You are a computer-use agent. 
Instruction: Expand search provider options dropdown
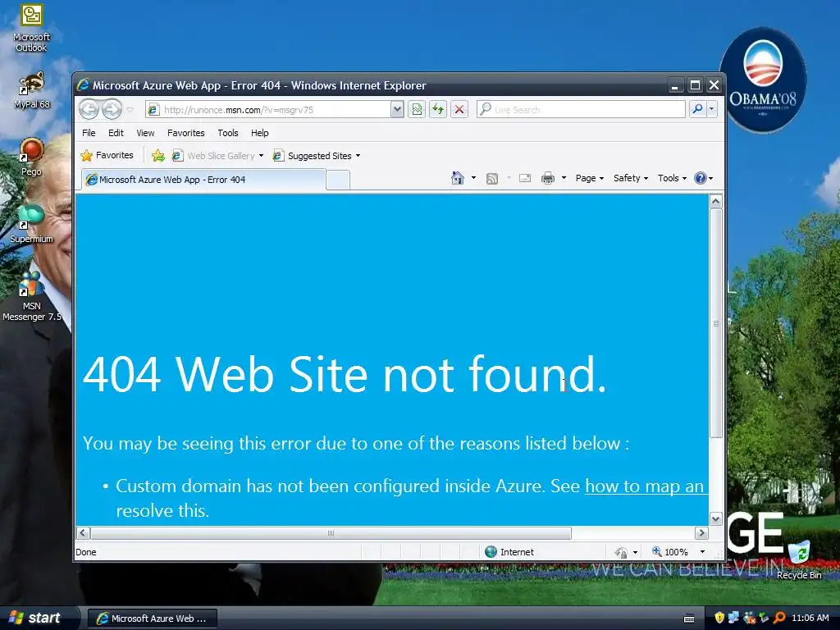(x=711, y=109)
